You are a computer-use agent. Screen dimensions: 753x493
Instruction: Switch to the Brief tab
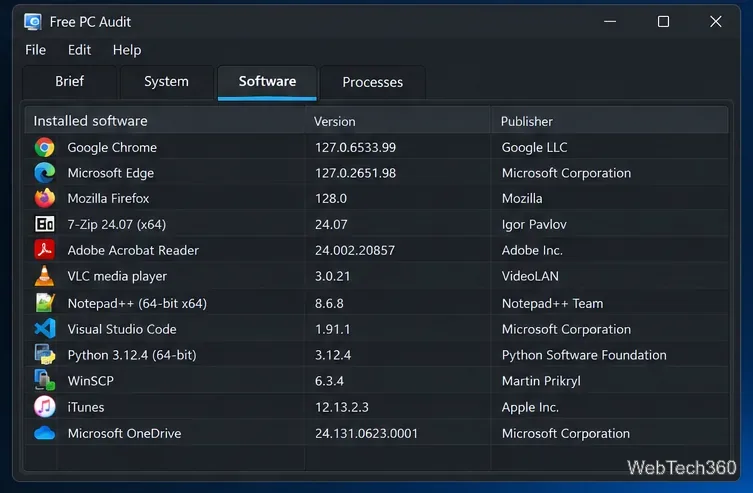[70, 82]
